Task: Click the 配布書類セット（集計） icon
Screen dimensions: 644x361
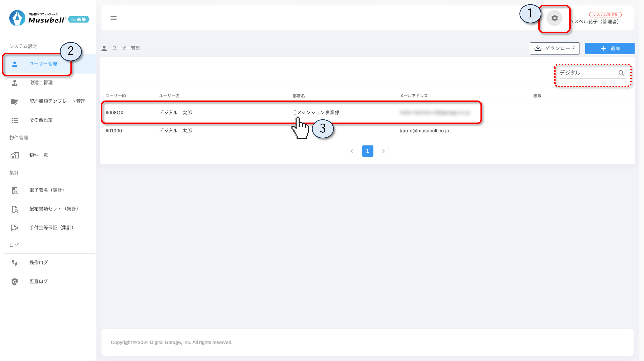Action: click(15, 209)
